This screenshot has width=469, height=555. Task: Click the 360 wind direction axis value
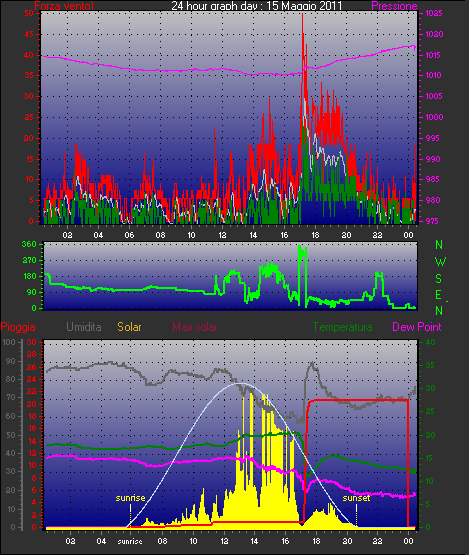tap(29, 244)
